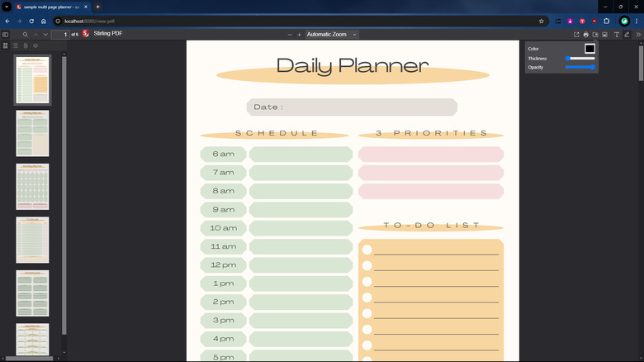The height and width of the screenshot is (362, 644).
Task: Click the Stirling PDF title text
Action: (x=108, y=33)
